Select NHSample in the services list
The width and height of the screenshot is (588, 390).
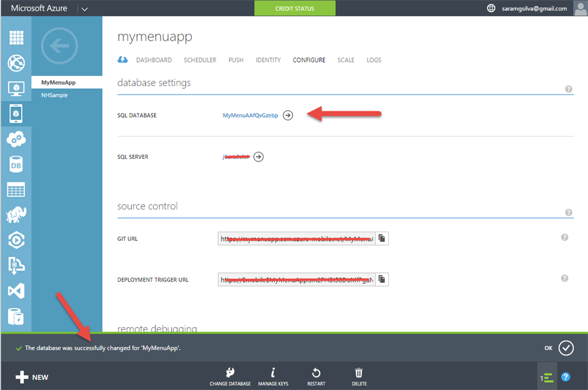[67, 95]
